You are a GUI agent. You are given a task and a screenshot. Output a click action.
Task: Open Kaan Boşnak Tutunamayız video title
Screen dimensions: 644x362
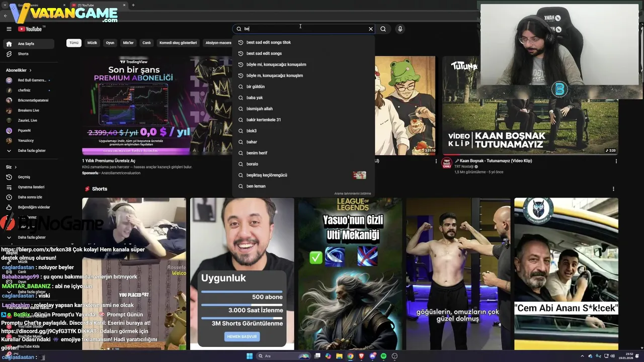point(493,161)
